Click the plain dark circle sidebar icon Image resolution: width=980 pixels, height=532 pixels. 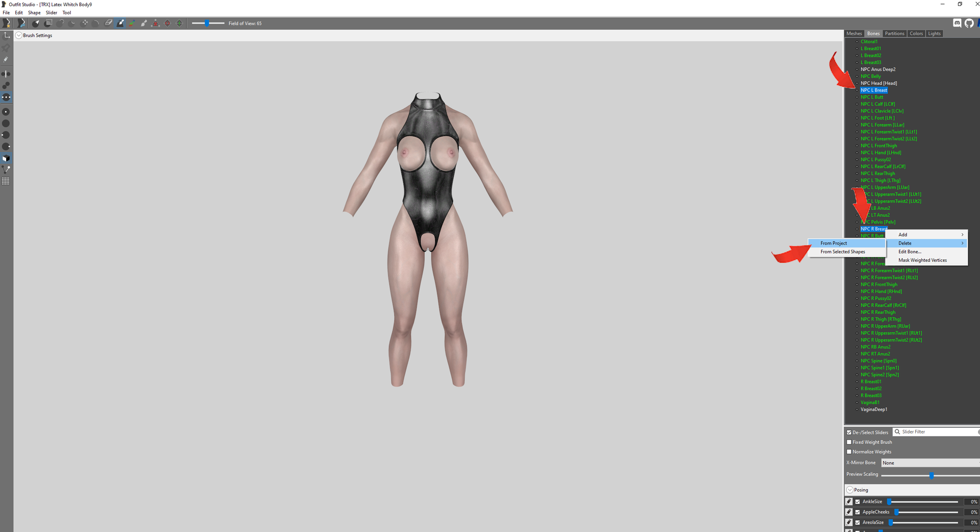(x=6, y=124)
